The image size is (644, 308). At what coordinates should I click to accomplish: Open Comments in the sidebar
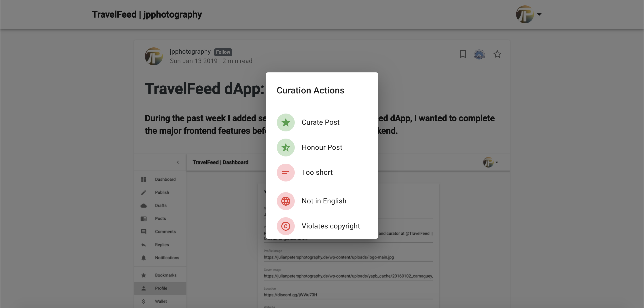(x=160, y=232)
